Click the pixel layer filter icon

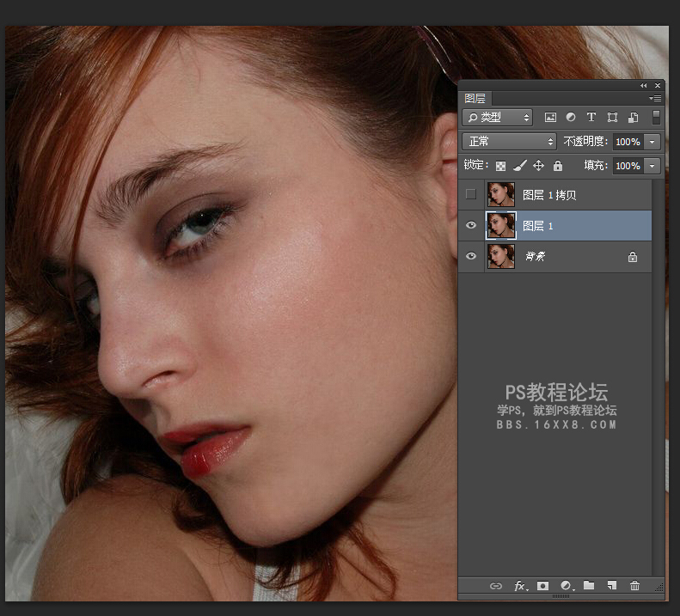pyautogui.click(x=550, y=118)
